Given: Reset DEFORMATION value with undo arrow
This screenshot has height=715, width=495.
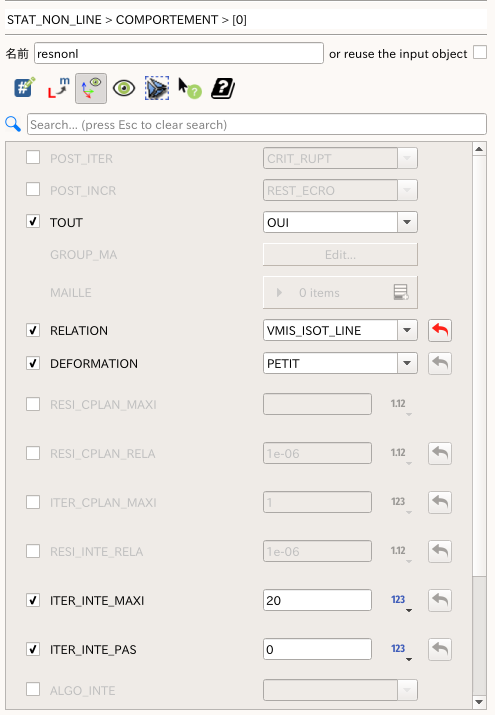Looking at the screenshot, I should pyautogui.click(x=440, y=363).
